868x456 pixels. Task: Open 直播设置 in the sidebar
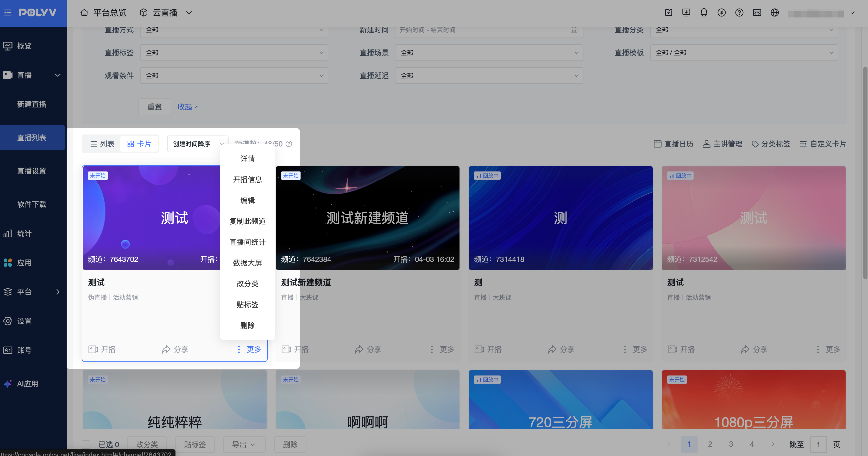[32, 171]
